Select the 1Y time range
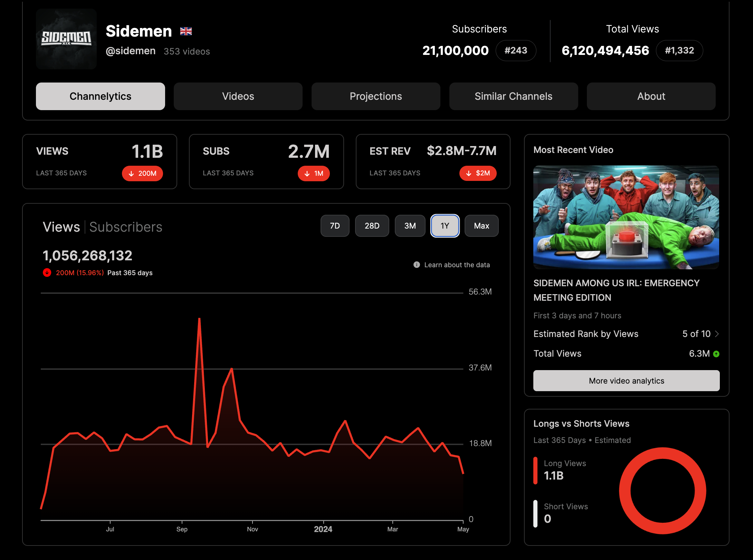The width and height of the screenshot is (753, 560). (x=445, y=226)
